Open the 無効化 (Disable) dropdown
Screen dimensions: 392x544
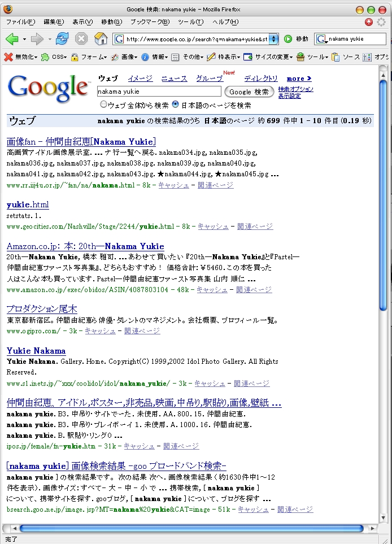pos(21,57)
